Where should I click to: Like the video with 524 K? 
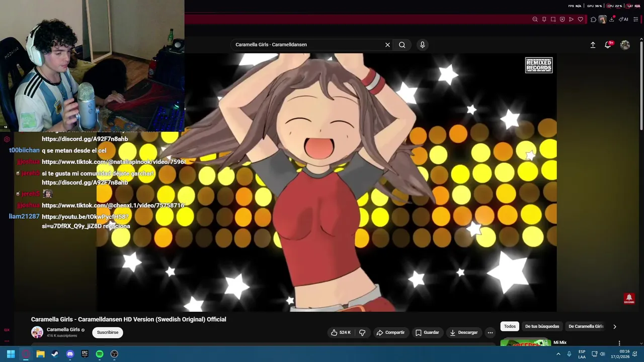point(341,332)
